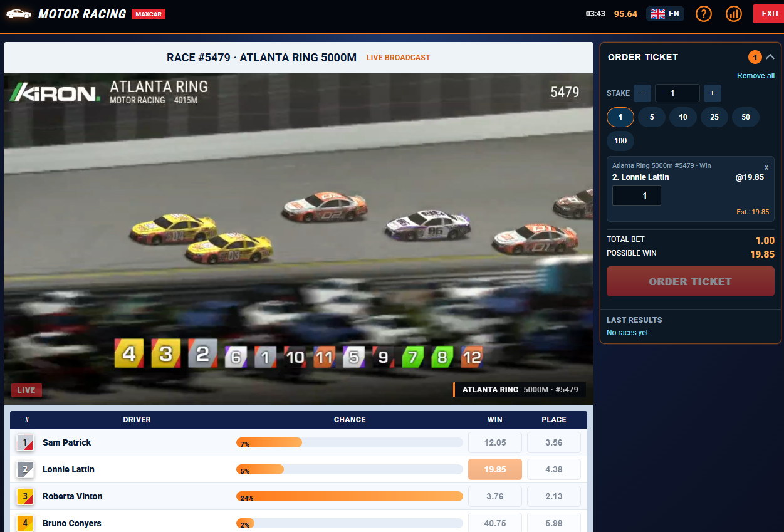This screenshot has height=532, width=784.
Task: Toggle Roberta Vinton win odds 3.76
Action: pyautogui.click(x=495, y=496)
